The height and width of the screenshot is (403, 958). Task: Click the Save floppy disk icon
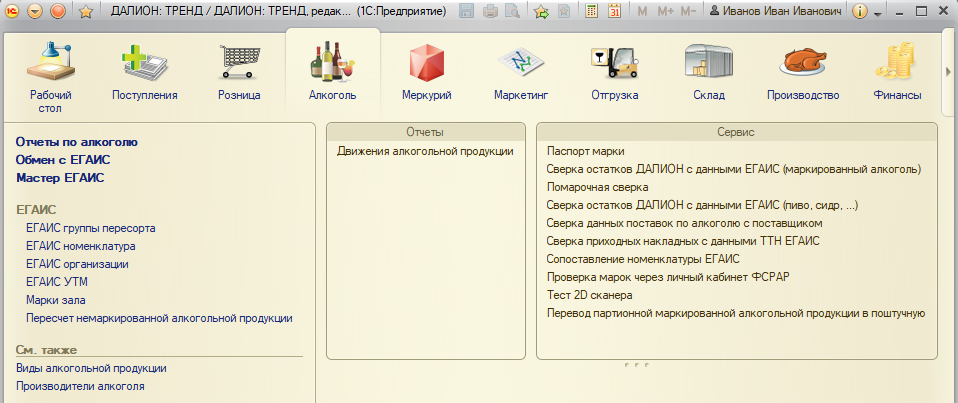467,11
